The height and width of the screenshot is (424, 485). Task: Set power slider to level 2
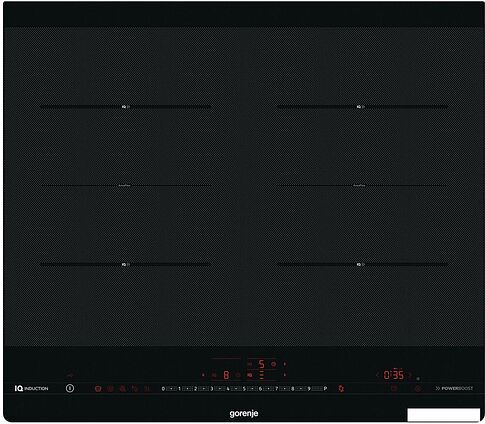pos(196,389)
